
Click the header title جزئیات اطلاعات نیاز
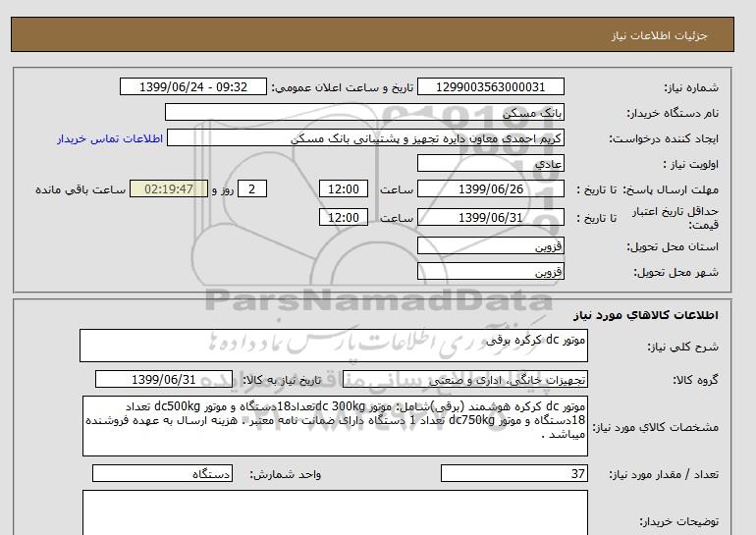659,35
